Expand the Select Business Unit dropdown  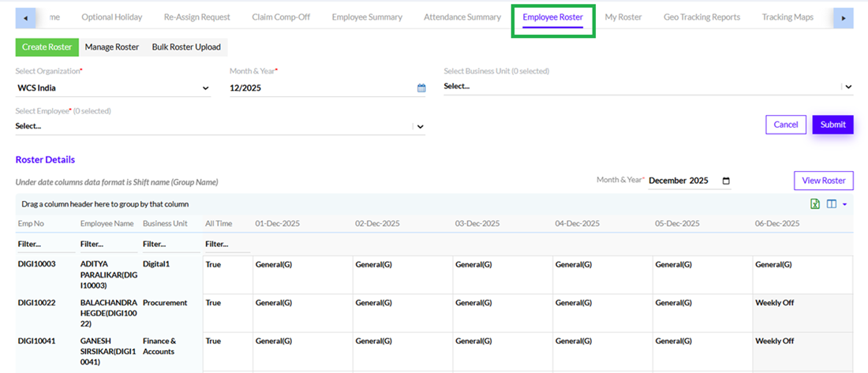(x=848, y=87)
